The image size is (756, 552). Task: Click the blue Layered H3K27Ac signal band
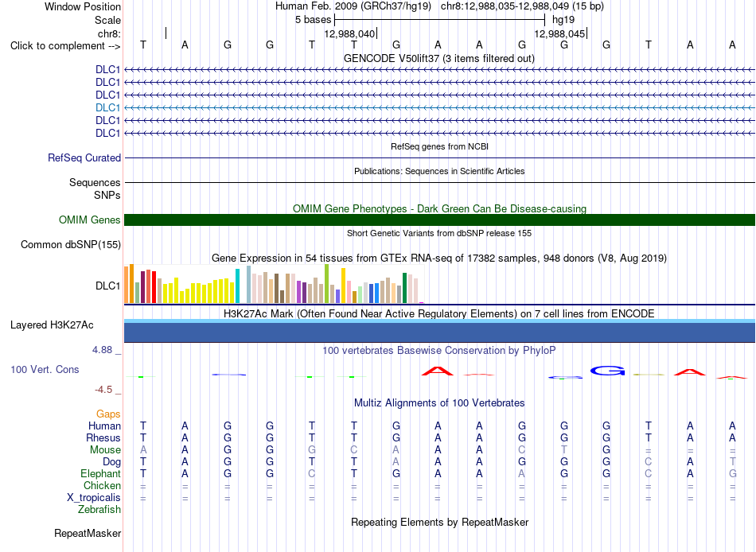coord(439,332)
